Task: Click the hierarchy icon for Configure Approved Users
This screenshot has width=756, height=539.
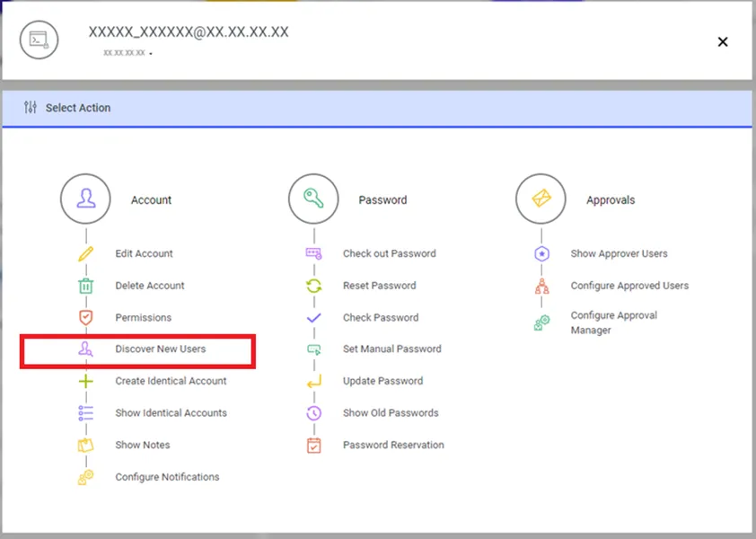Action: 542,287
